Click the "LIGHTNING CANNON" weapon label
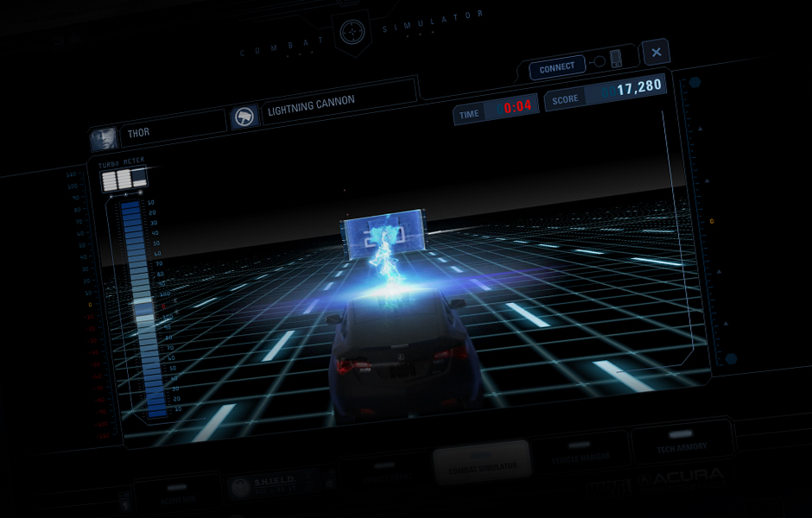 [x=311, y=105]
